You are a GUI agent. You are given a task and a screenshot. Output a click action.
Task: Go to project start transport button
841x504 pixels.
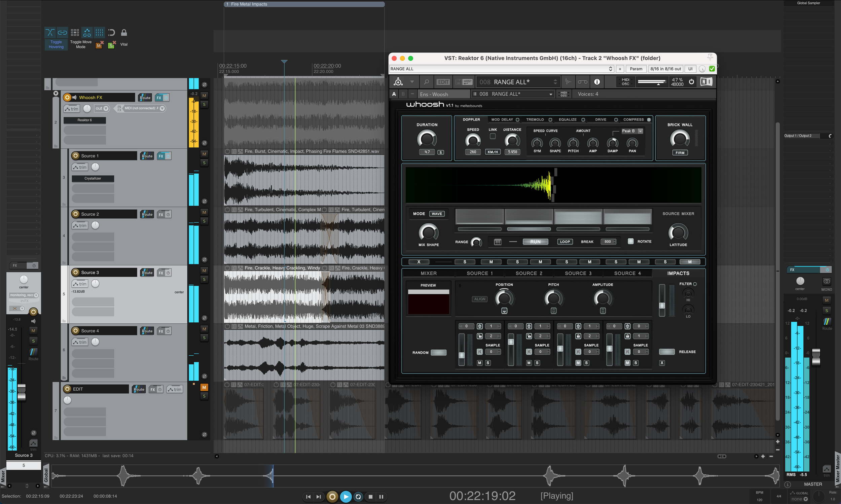click(308, 497)
